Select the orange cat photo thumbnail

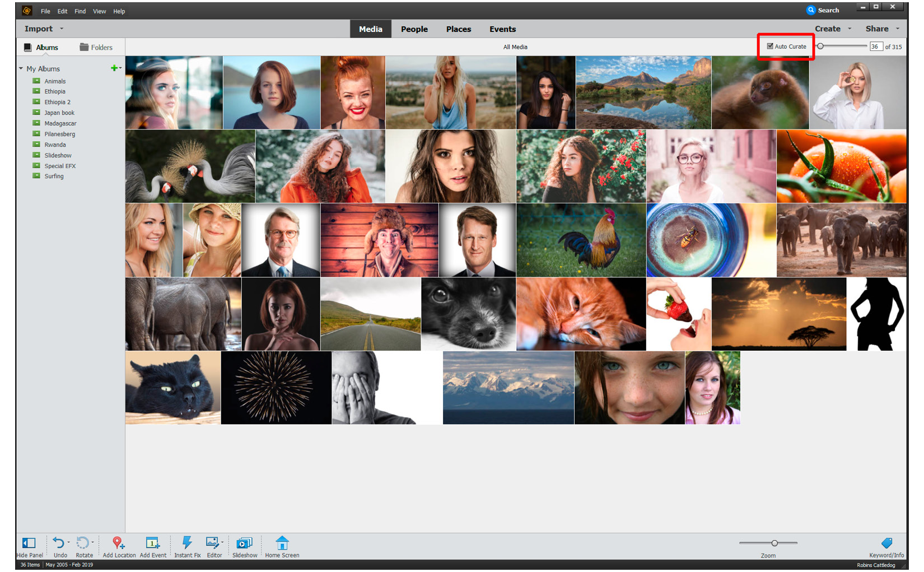point(581,314)
